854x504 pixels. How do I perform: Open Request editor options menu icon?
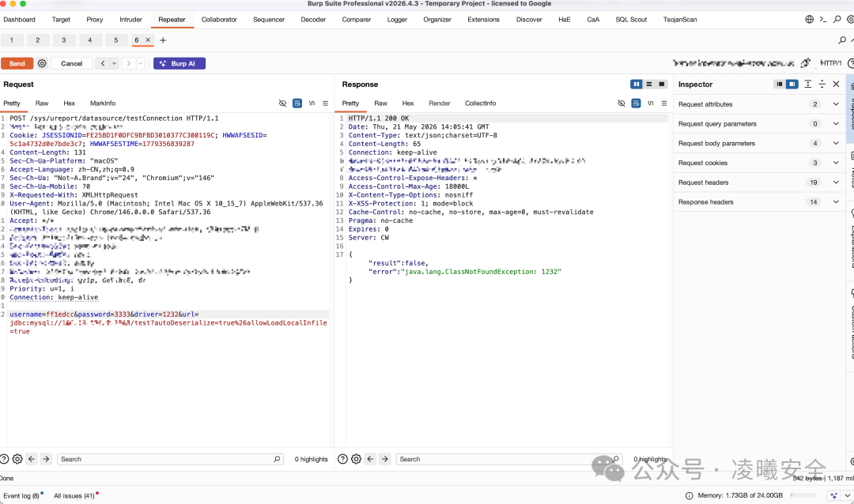(x=325, y=103)
